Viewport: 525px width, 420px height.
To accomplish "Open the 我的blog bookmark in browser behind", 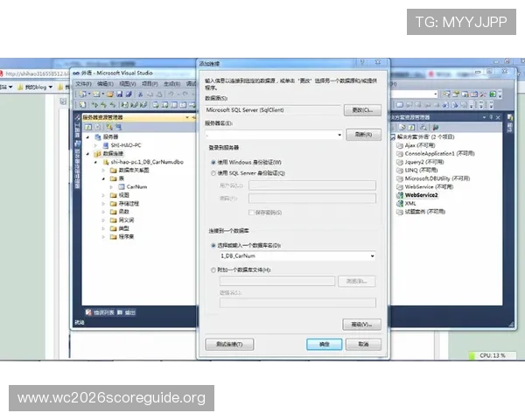I will click(x=36, y=87).
